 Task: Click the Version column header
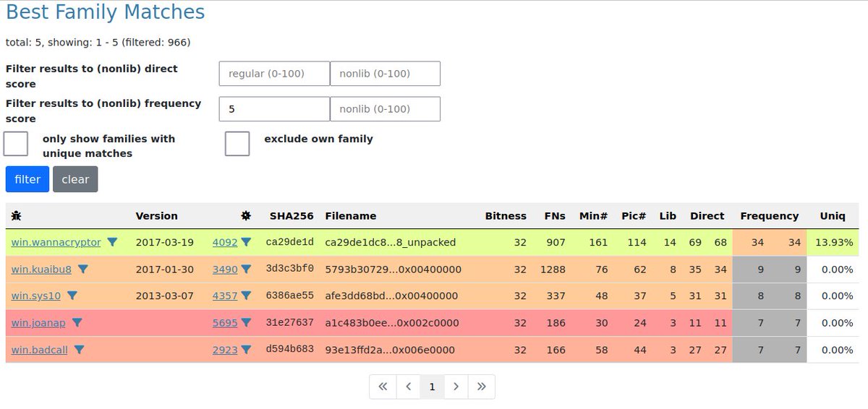(x=157, y=215)
